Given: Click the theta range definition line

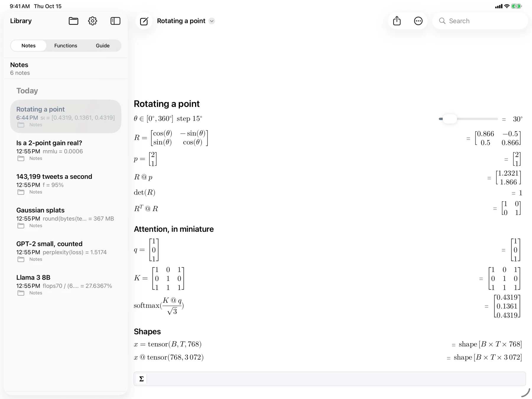Looking at the screenshot, I should click(x=168, y=119).
